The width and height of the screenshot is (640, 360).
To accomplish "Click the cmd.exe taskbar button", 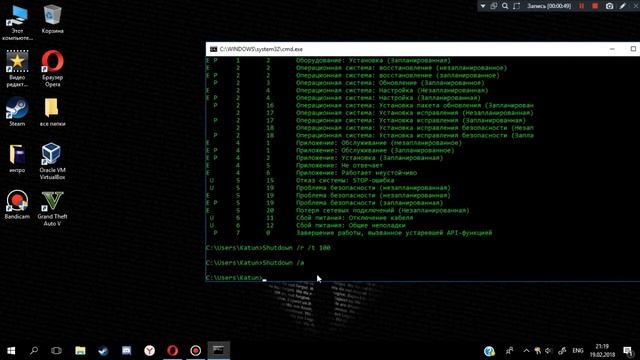I will (218, 350).
